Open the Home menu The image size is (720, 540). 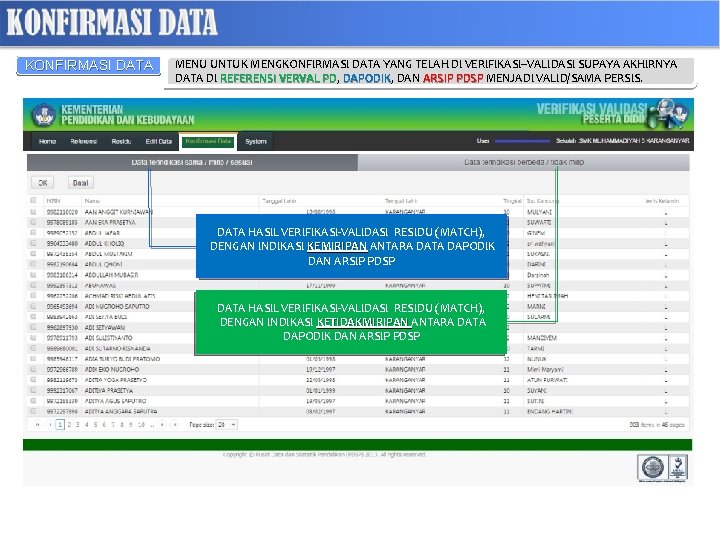point(47,141)
